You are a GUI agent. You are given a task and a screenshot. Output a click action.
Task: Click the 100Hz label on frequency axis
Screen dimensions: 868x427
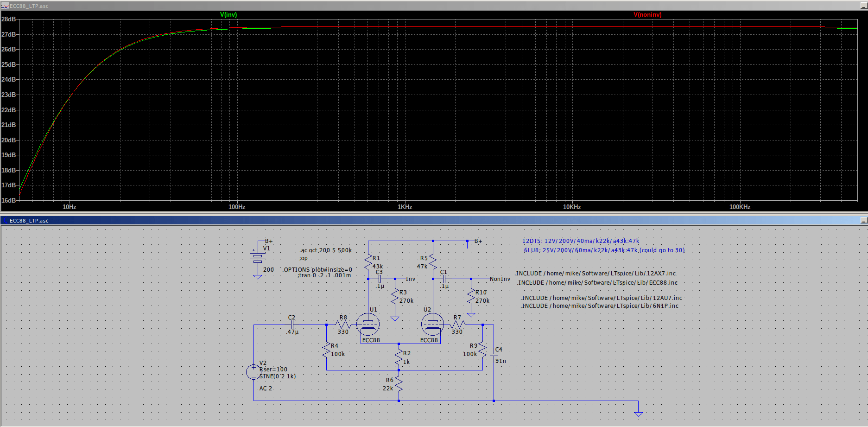[x=237, y=207]
